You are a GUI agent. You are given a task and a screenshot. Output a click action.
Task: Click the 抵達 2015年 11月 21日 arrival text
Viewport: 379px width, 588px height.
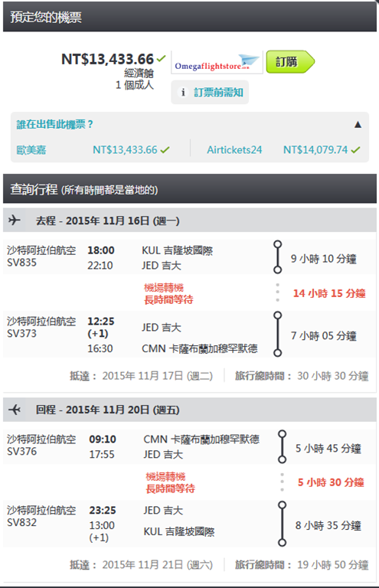[x=142, y=565]
